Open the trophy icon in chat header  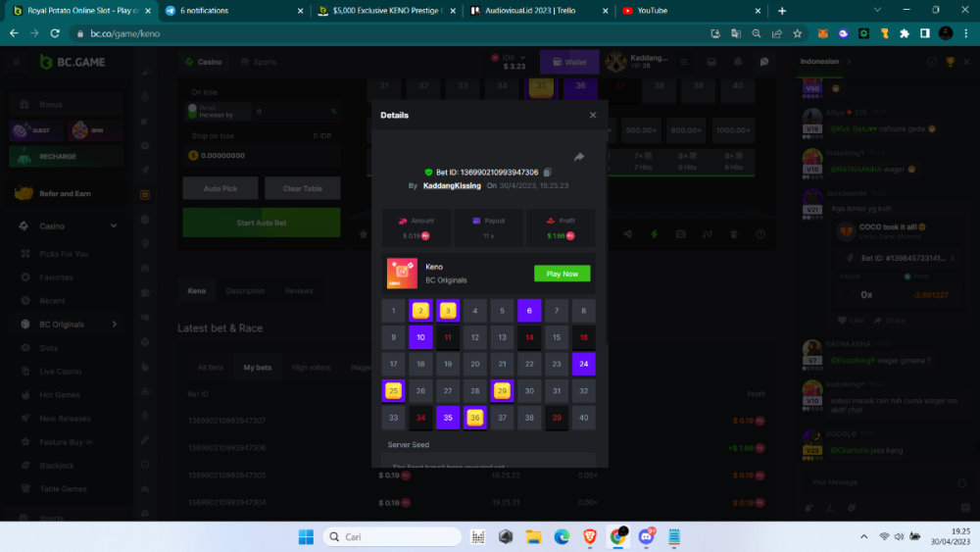pyautogui.click(x=950, y=62)
